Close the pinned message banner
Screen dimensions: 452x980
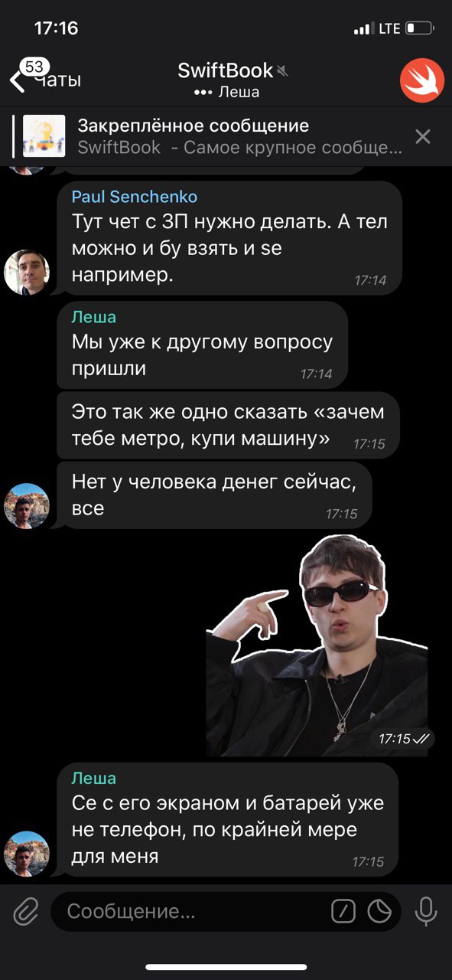pos(422,136)
